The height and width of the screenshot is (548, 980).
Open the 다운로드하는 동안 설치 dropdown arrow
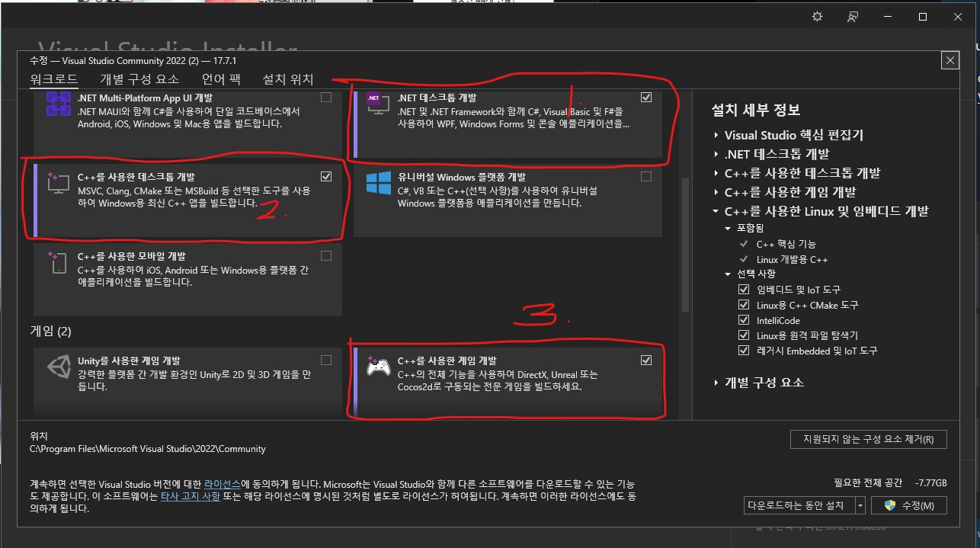[x=860, y=505]
